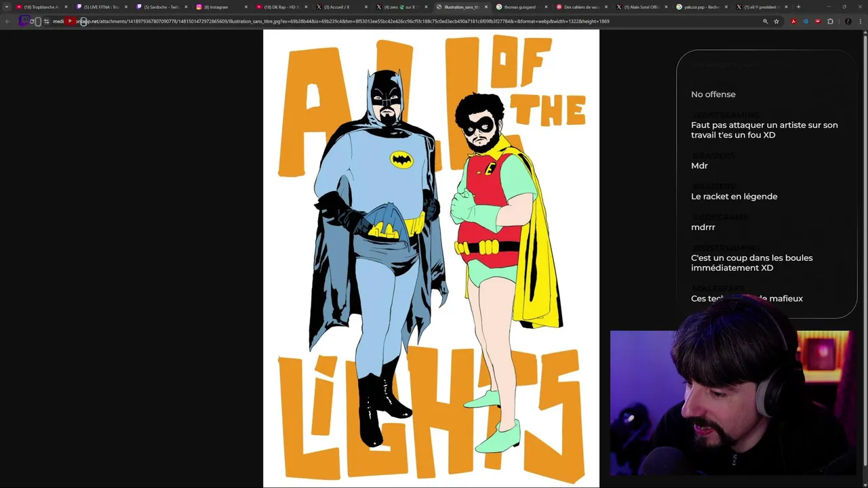
Task: Open the tab search dropdown arrow
Action: tap(7, 7)
